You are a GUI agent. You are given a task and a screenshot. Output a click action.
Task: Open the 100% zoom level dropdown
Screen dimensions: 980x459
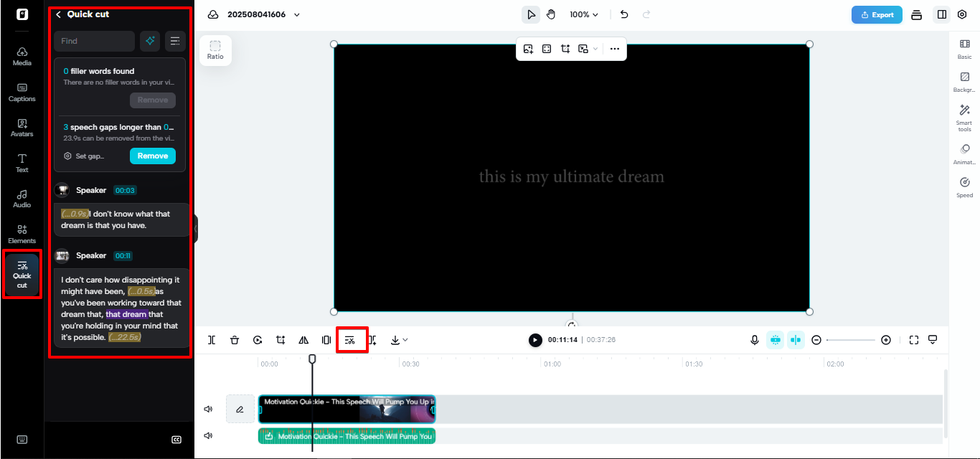pyautogui.click(x=584, y=14)
